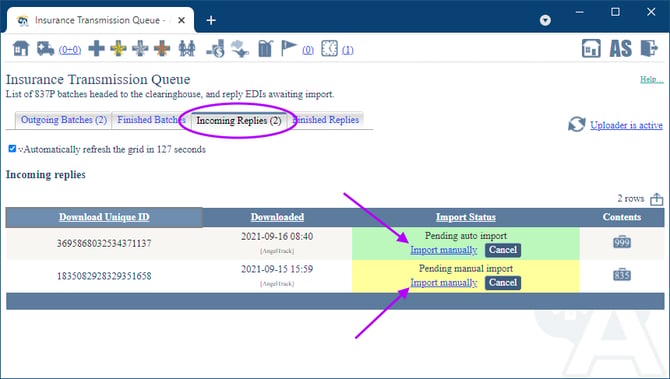Click the cloud download arrow icon
This screenshot has height=379, width=670.
click(240, 49)
